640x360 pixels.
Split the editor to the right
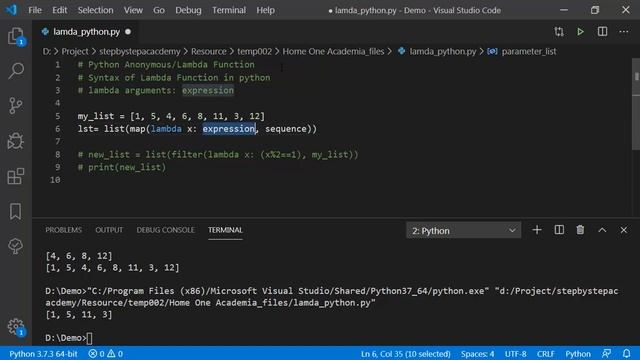[602, 31]
